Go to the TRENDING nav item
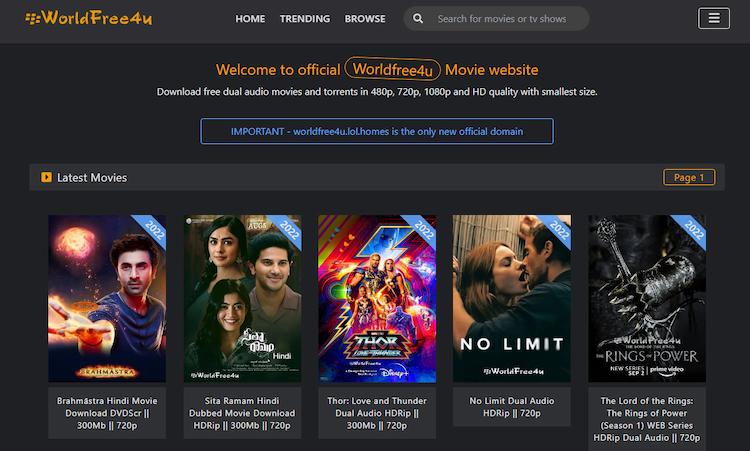 point(305,18)
